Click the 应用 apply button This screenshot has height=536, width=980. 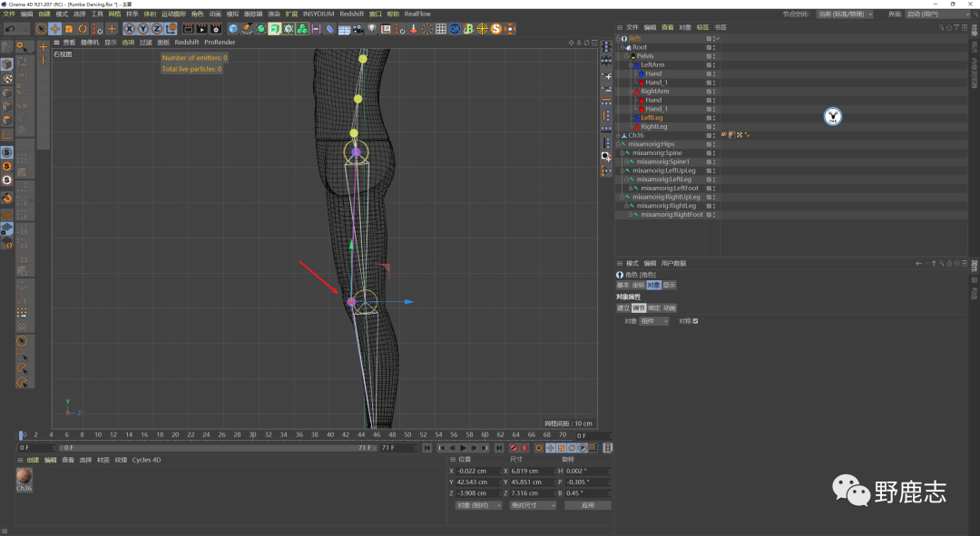coord(587,505)
